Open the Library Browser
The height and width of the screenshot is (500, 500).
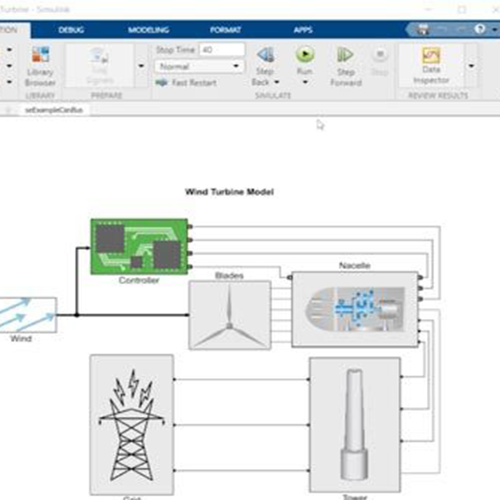[40, 66]
